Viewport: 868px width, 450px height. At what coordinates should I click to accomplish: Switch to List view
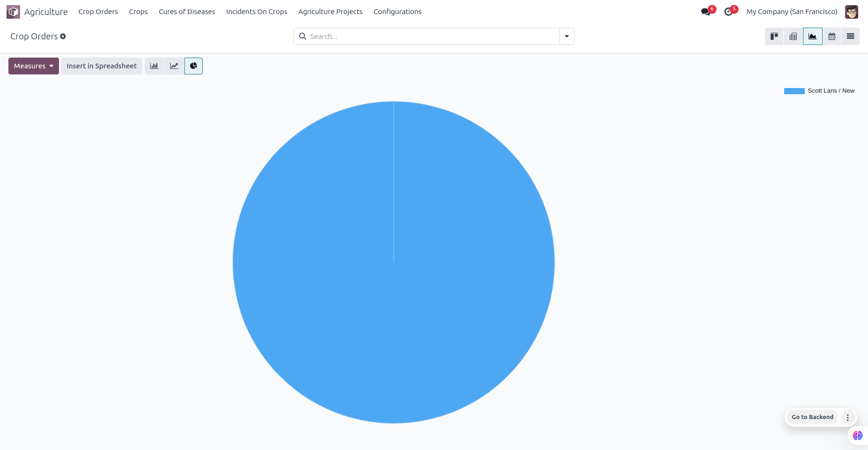click(x=850, y=37)
